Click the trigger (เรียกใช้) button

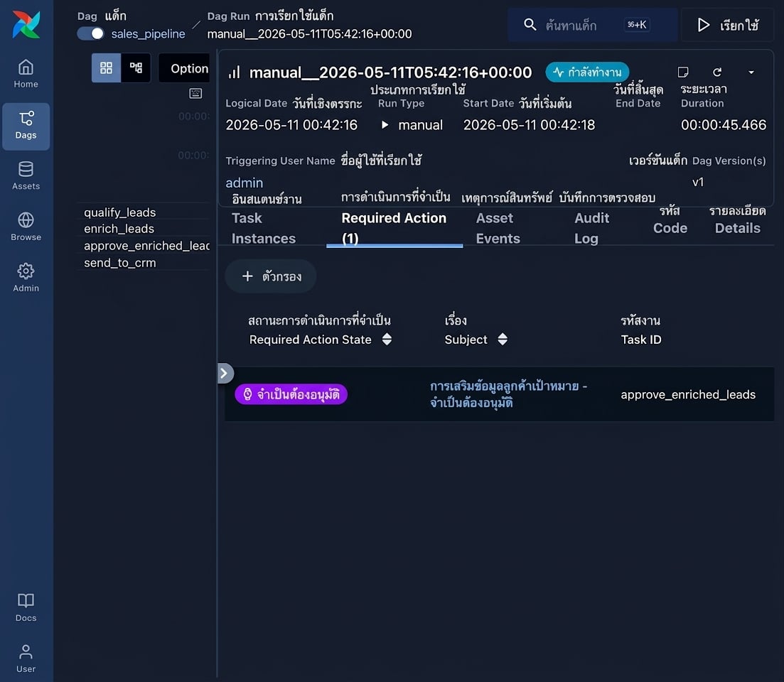tap(728, 24)
